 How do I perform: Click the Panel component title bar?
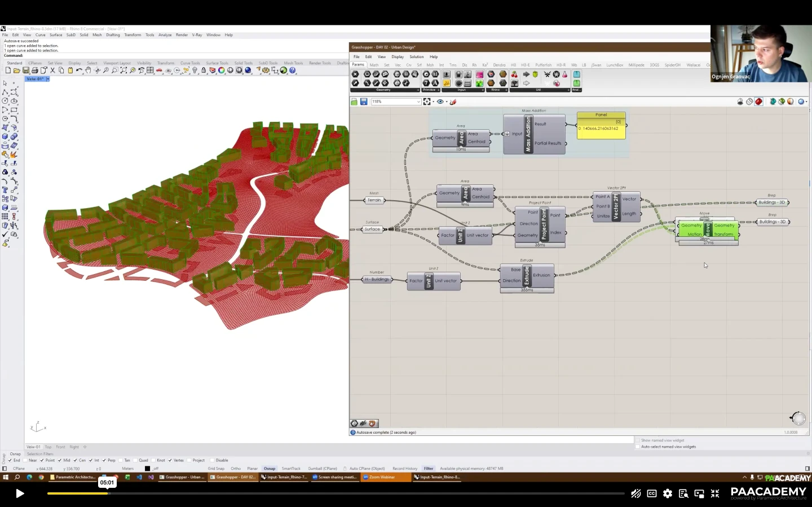coord(601,115)
